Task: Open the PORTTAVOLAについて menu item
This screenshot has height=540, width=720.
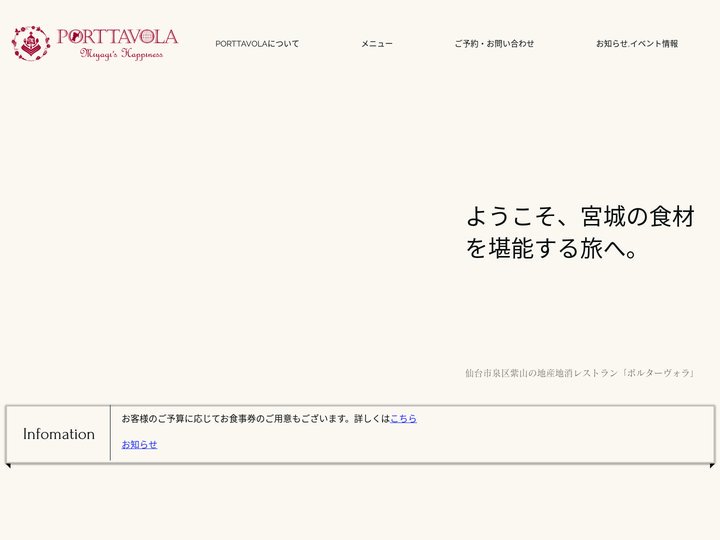Action: (257, 44)
